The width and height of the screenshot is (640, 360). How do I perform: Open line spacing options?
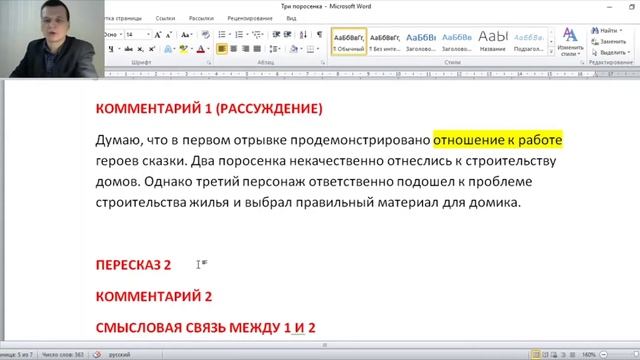tap(274, 49)
